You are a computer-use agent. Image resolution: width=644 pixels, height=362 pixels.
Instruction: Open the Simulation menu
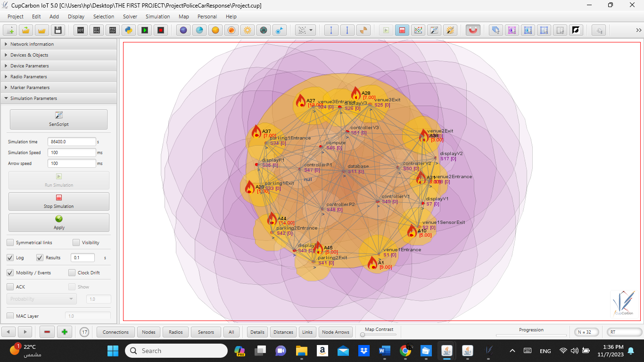pyautogui.click(x=157, y=16)
